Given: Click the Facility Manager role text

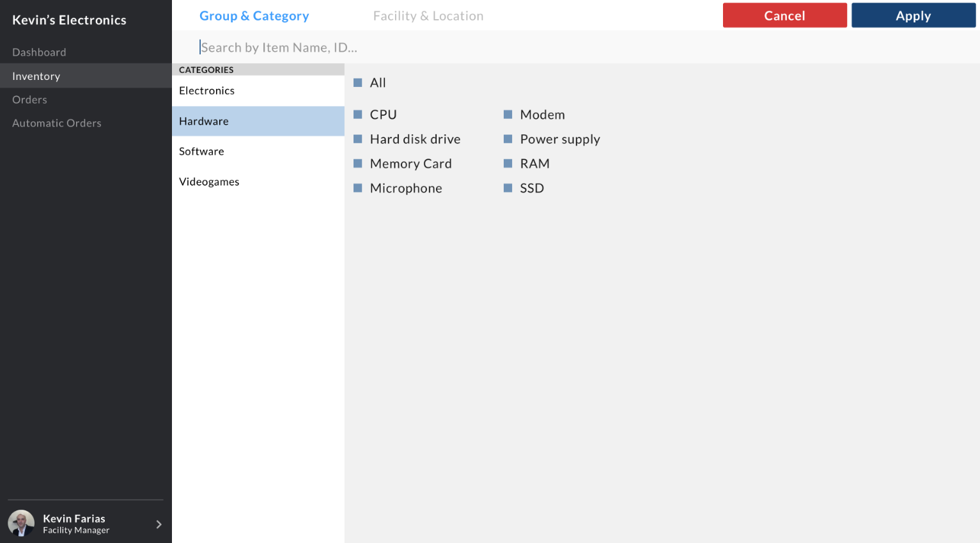Looking at the screenshot, I should (76, 530).
